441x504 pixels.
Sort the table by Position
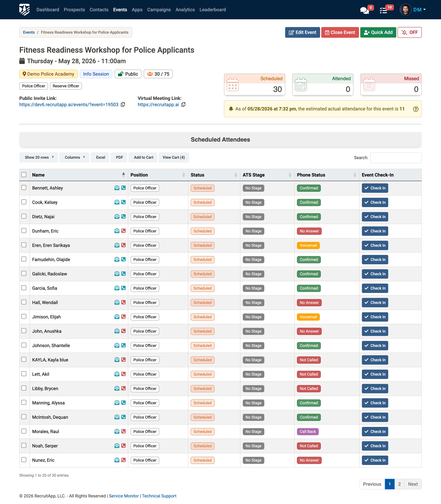point(158,175)
